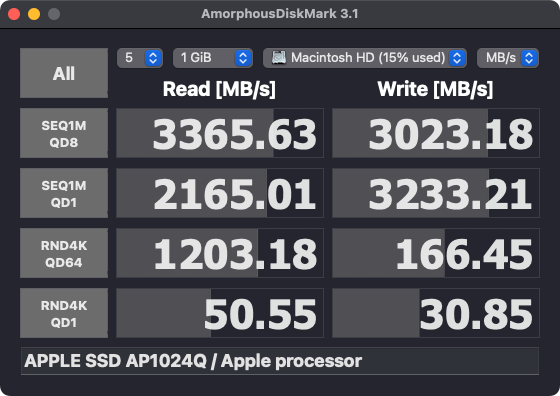Run the RND4K QD1 benchmark
Screen dimensions: 560x396
click(64, 313)
